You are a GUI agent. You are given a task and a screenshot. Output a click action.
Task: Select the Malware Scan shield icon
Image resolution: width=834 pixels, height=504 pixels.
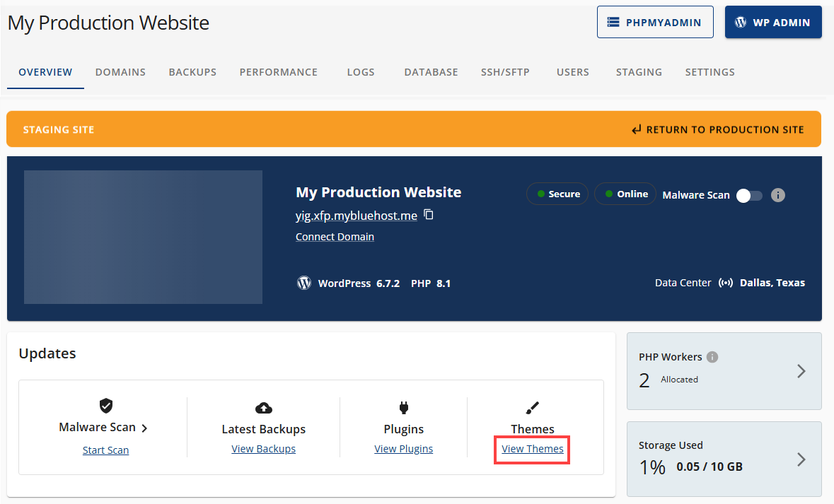click(106, 406)
